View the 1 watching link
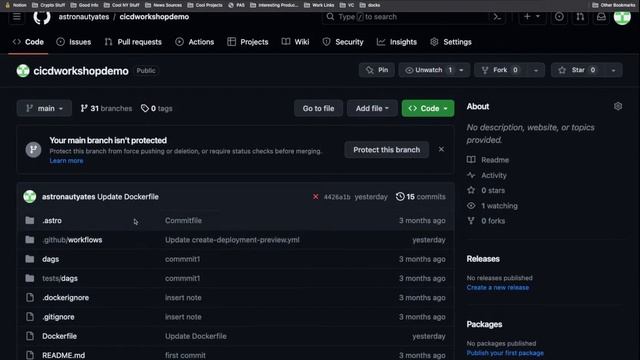The height and width of the screenshot is (360, 640). coord(493,206)
